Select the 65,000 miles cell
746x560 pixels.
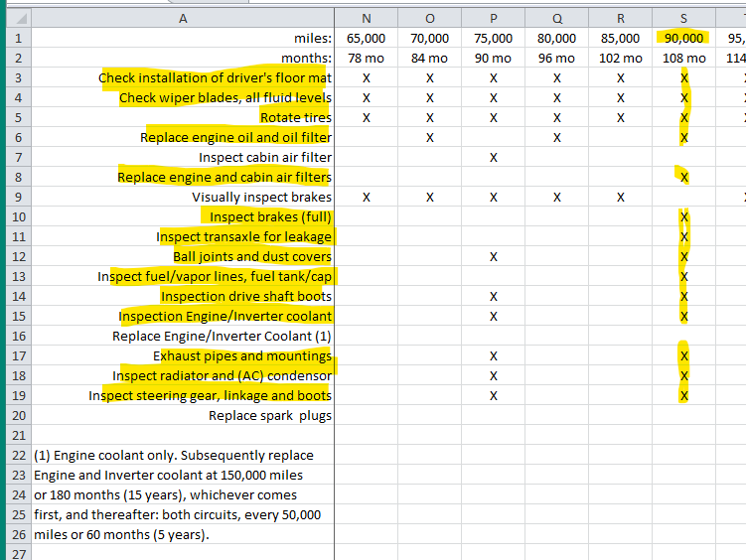tap(367, 38)
